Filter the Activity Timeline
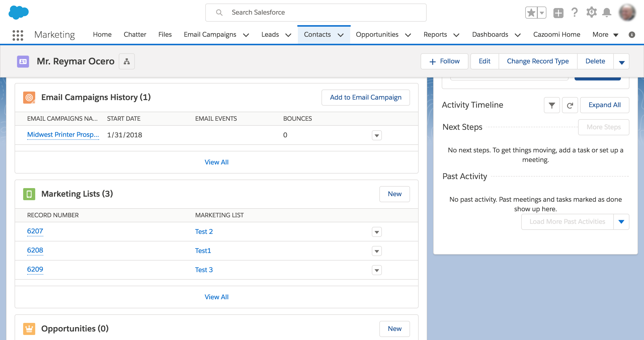This screenshot has height=340, width=644. click(x=552, y=105)
